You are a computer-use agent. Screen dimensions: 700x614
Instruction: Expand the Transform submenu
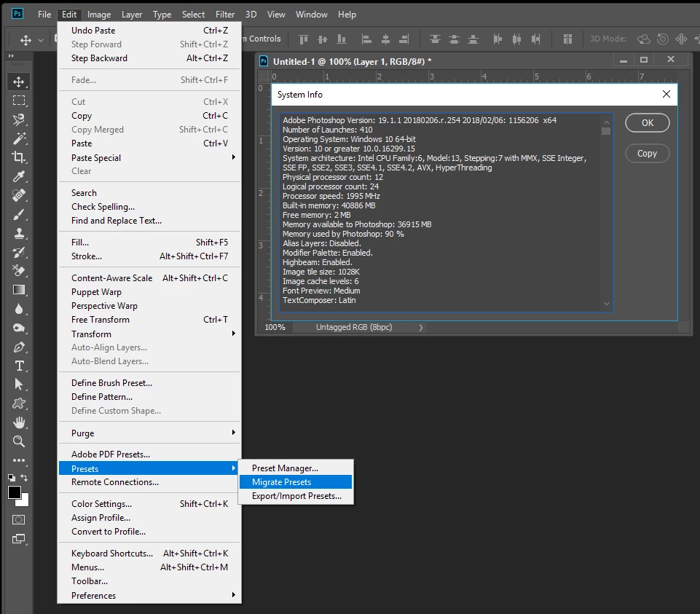click(149, 334)
